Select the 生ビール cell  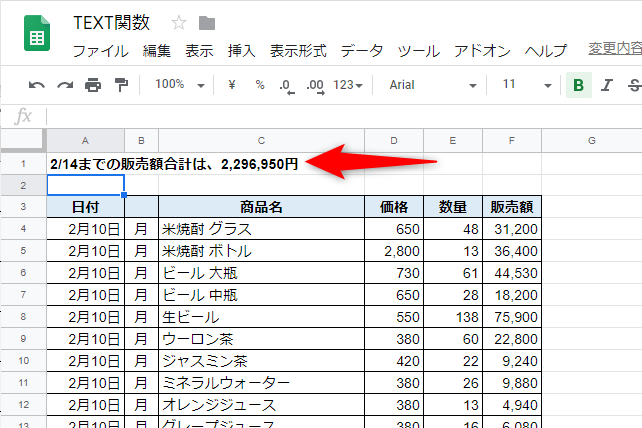261,317
